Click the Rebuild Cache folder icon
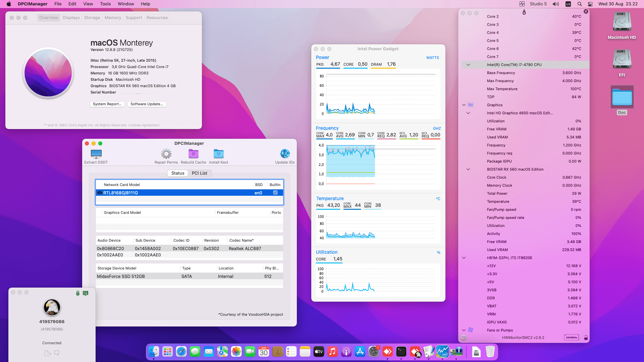Viewport: 644px width, 362px height. point(193,154)
